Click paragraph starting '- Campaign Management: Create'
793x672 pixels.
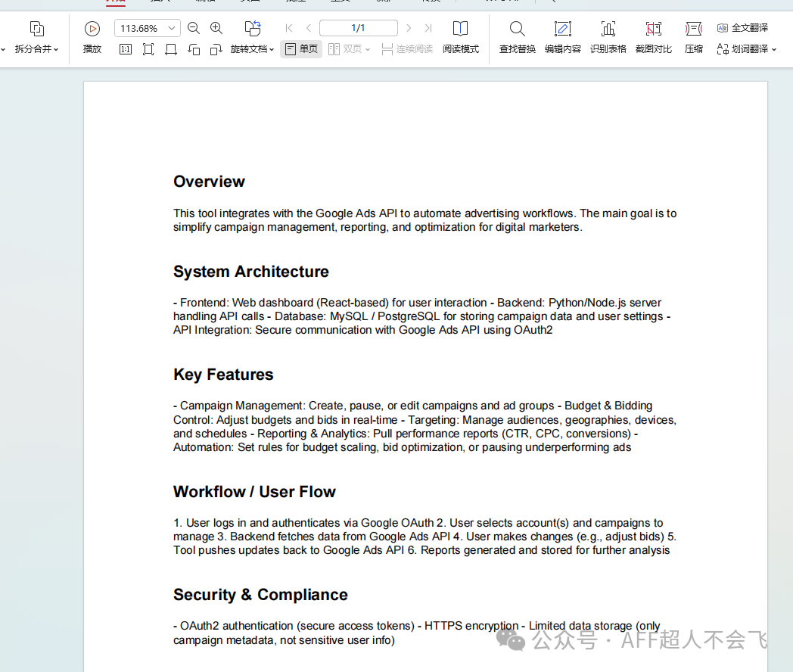[424, 427]
